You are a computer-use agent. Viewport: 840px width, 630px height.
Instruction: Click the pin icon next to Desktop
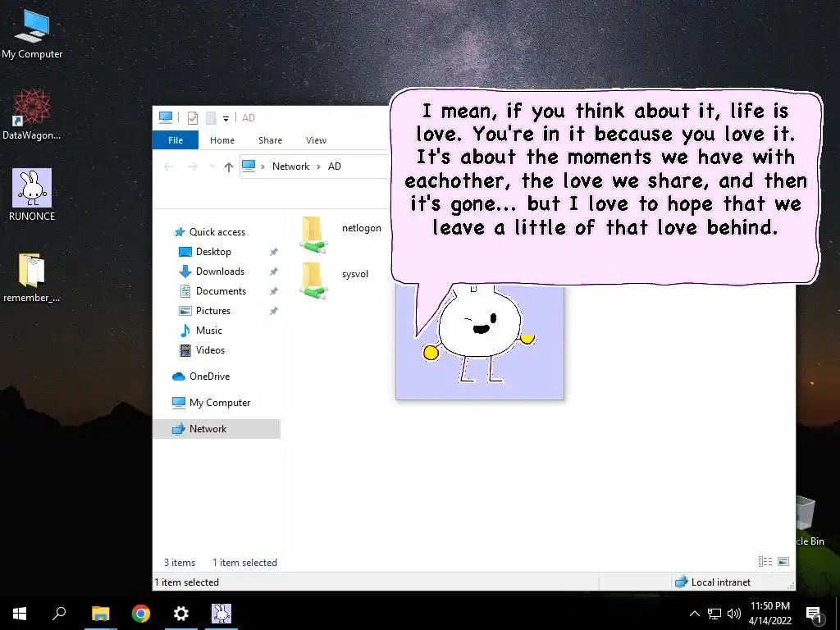pyautogui.click(x=273, y=252)
